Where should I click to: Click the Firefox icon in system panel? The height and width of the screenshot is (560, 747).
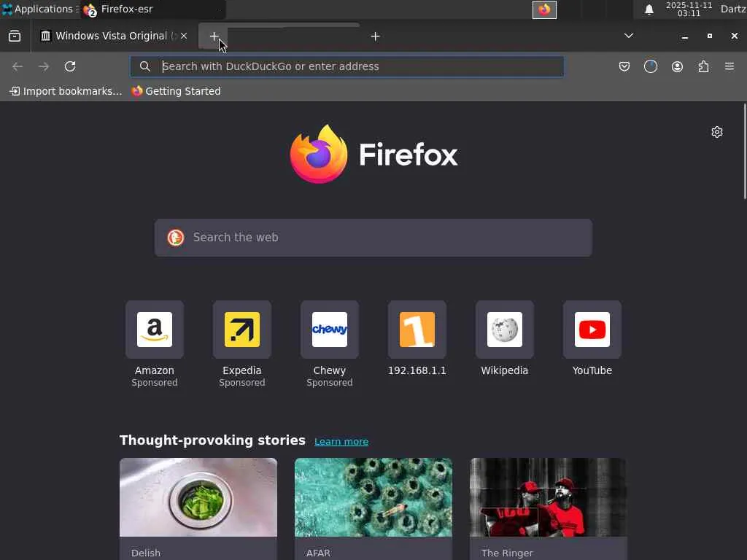click(x=544, y=9)
